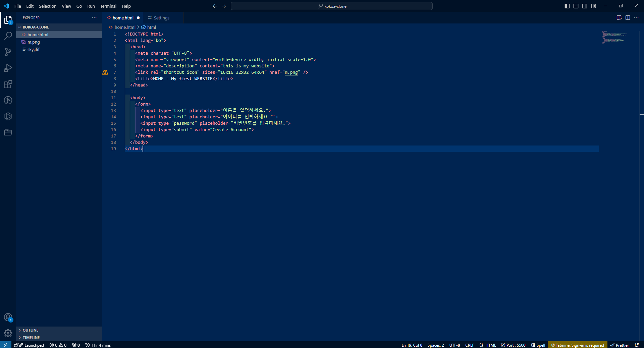Open the folder icon in activity bar
This screenshot has height=348, width=644.
pyautogui.click(x=8, y=132)
